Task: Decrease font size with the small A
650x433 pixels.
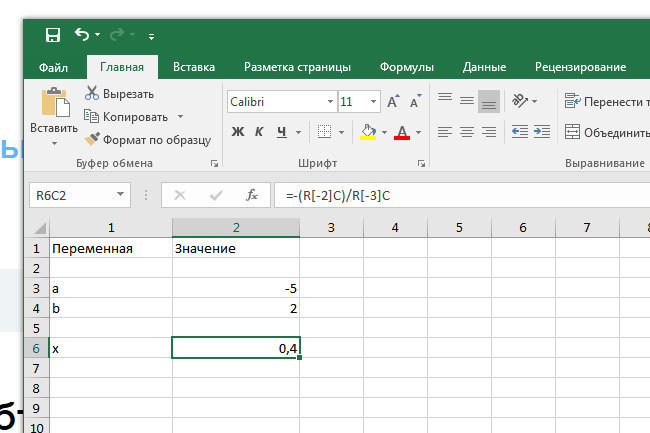Action: coord(415,101)
